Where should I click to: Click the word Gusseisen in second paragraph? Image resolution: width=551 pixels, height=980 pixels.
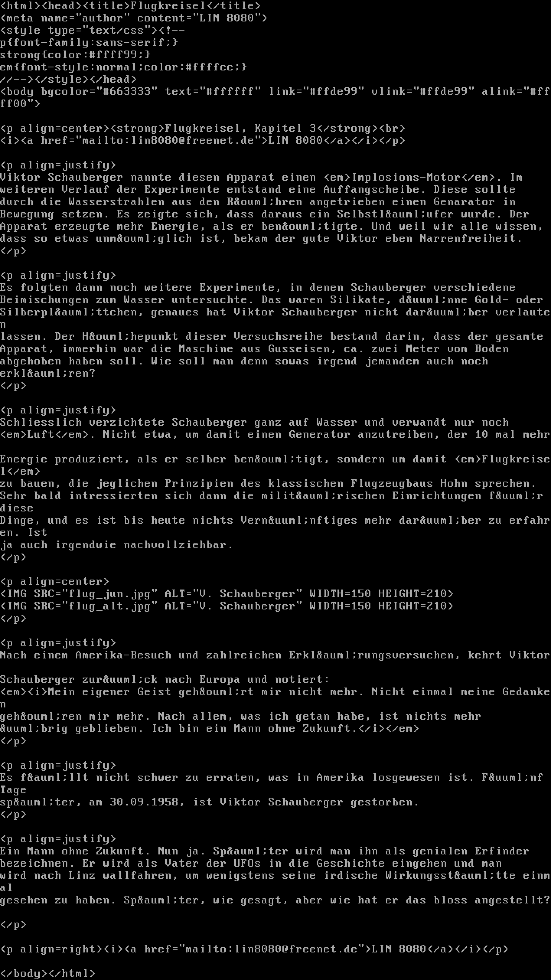click(299, 349)
